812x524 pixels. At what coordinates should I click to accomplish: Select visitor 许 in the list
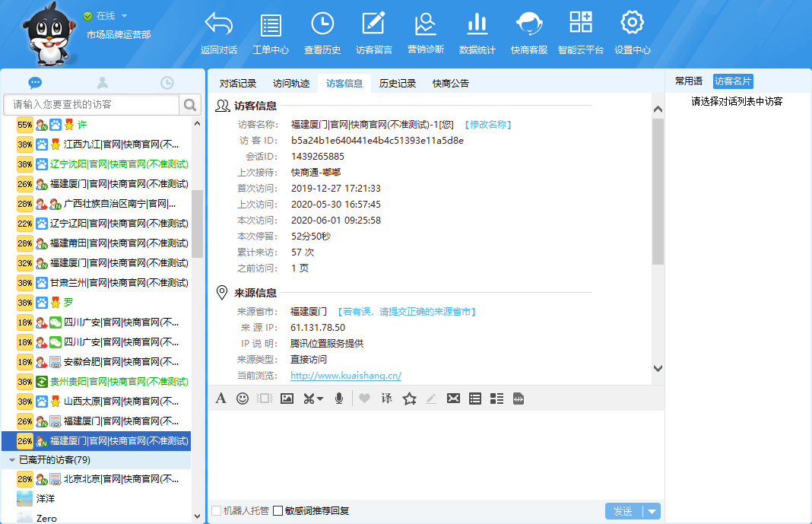point(97,125)
